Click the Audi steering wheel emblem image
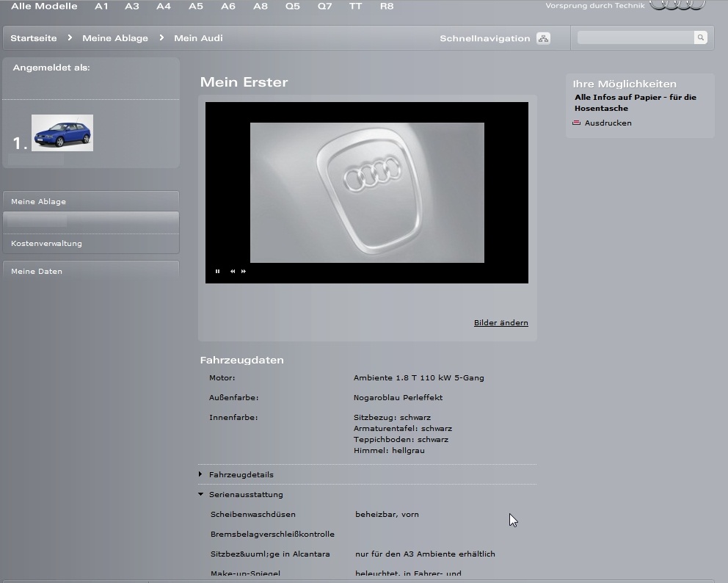This screenshot has height=583, width=728. 367,192
